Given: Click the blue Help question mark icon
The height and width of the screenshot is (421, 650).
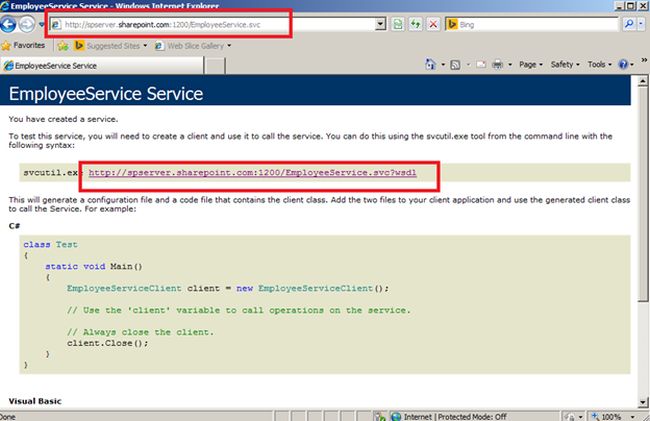Looking at the screenshot, I should (x=623, y=65).
